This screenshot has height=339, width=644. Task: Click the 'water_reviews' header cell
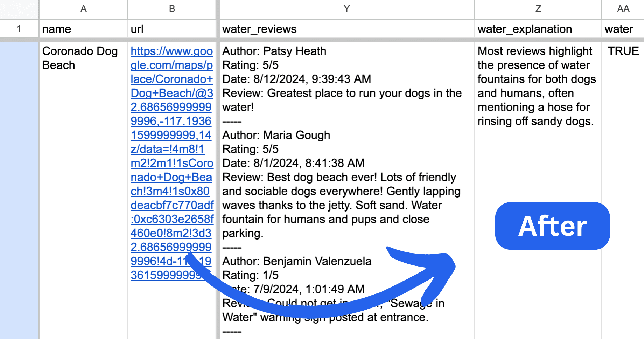346,29
